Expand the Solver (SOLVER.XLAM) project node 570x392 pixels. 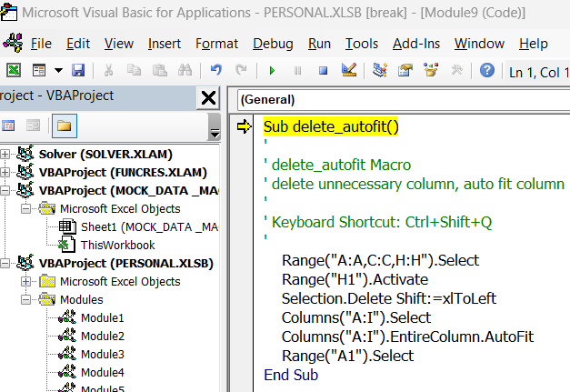coord(5,154)
